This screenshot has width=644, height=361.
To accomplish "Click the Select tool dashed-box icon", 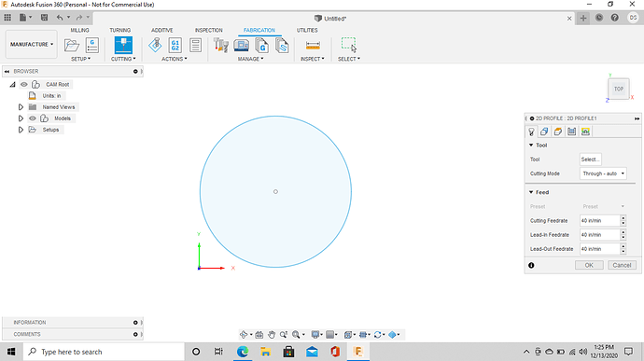I will point(349,45).
